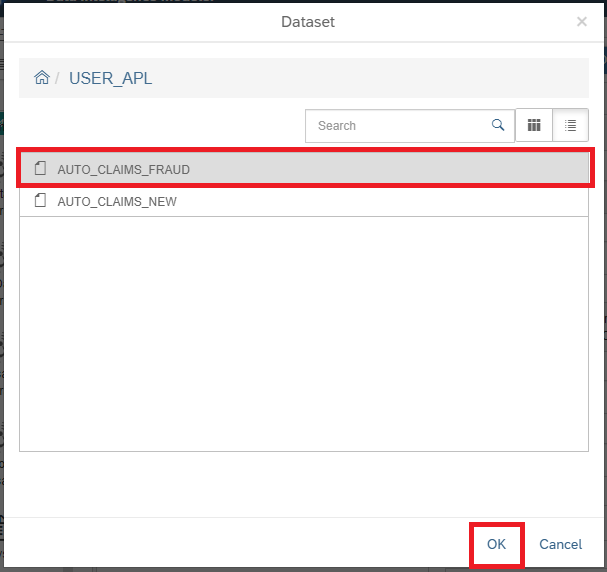Click the empty space left of the Search box
The width and height of the screenshot is (607, 572).
click(160, 126)
